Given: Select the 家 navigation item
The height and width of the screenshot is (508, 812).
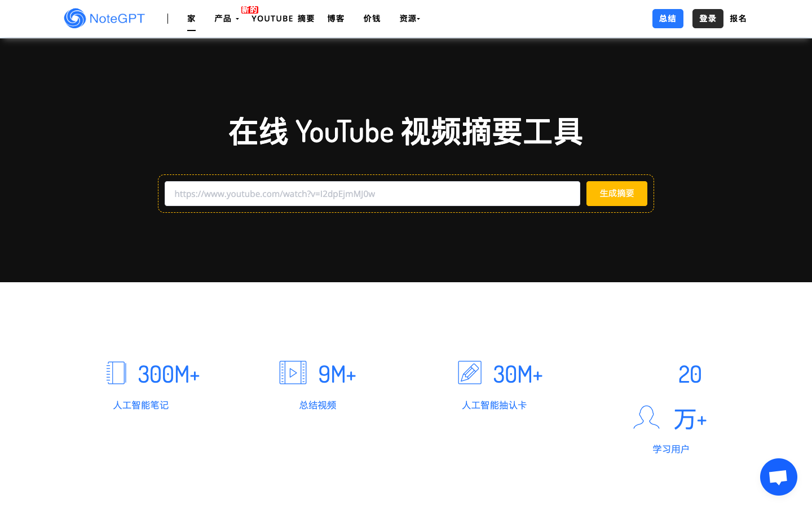Looking at the screenshot, I should [x=192, y=19].
